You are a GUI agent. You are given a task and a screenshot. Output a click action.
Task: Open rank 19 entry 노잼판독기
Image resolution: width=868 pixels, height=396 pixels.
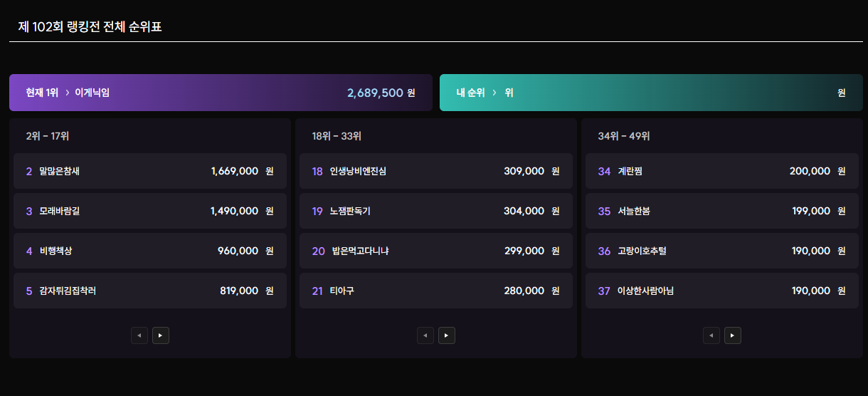(x=436, y=211)
